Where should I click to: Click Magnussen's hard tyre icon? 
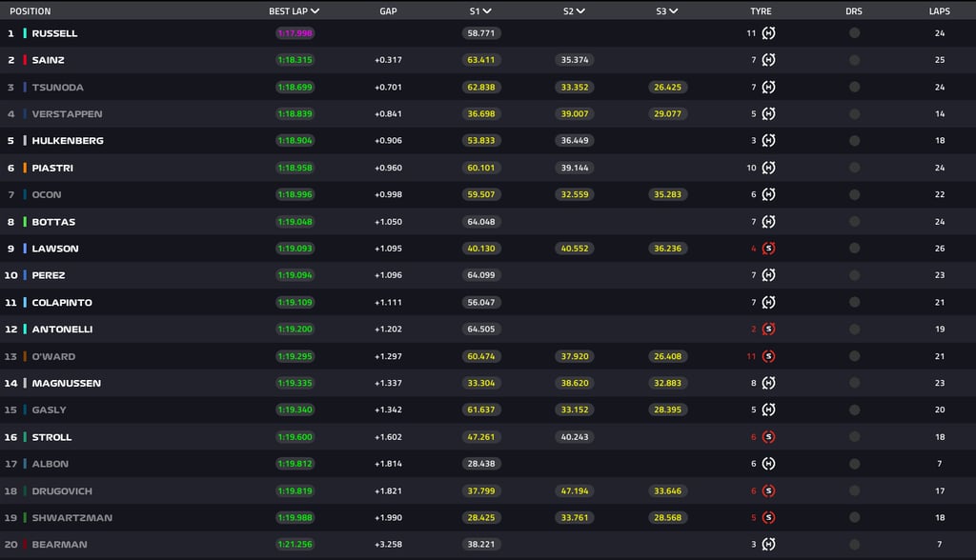(769, 383)
